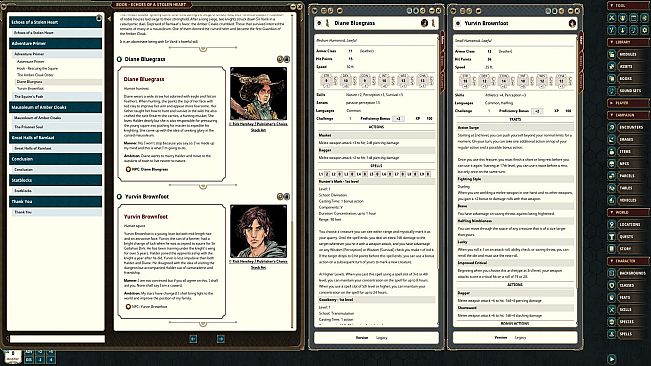The width and height of the screenshot is (651, 366).
Task: Open the Parcels campaign list
Action: (x=627, y=176)
